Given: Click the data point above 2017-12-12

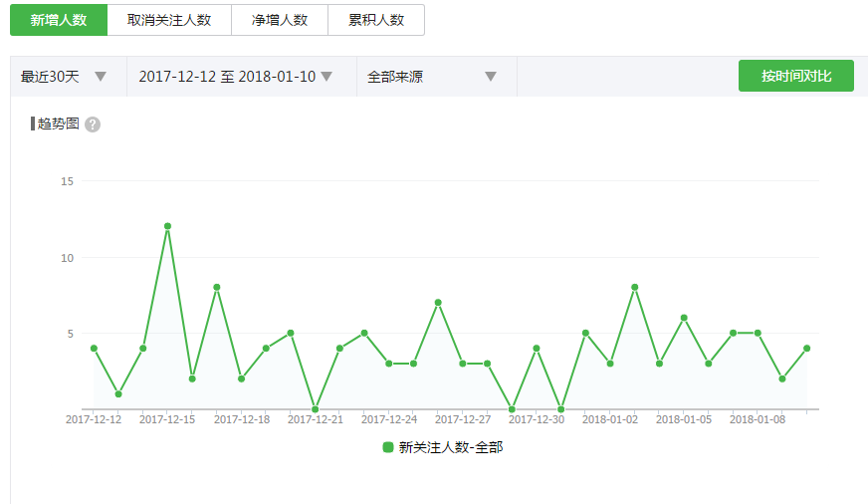Looking at the screenshot, I should (x=94, y=349).
